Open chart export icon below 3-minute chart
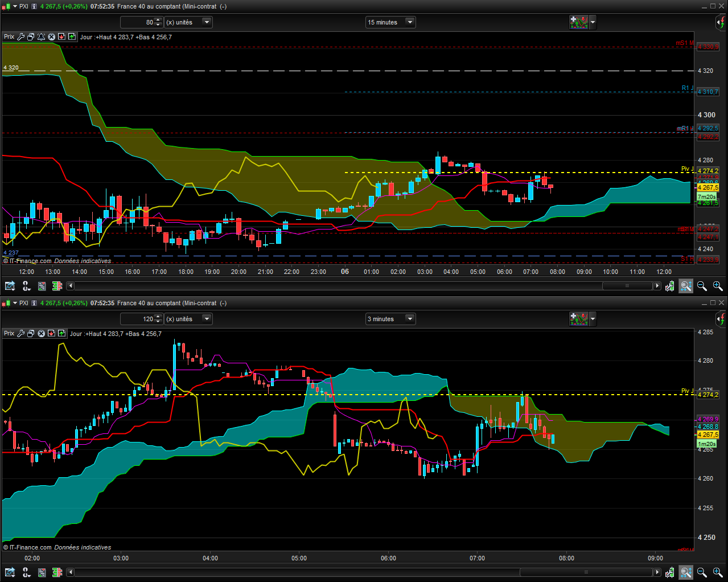The height and width of the screenshot is (582, 728). (x=10, y=572)
